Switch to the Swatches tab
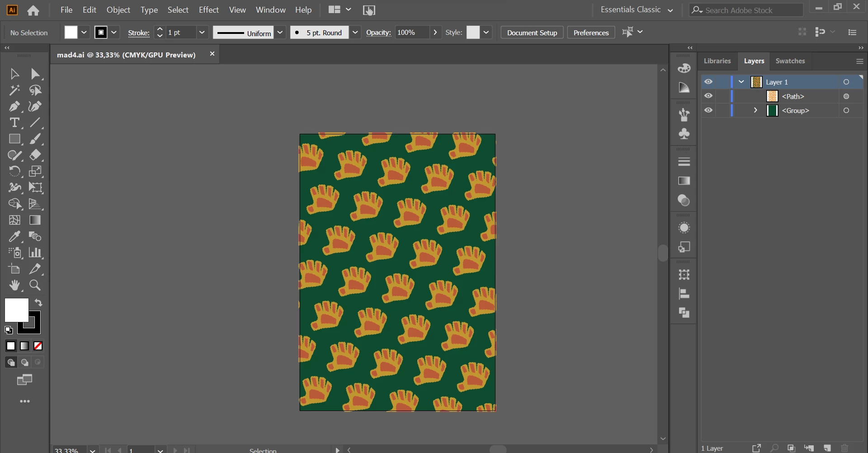The height and width of the screenshot is (453, 868). coord(790,61)
